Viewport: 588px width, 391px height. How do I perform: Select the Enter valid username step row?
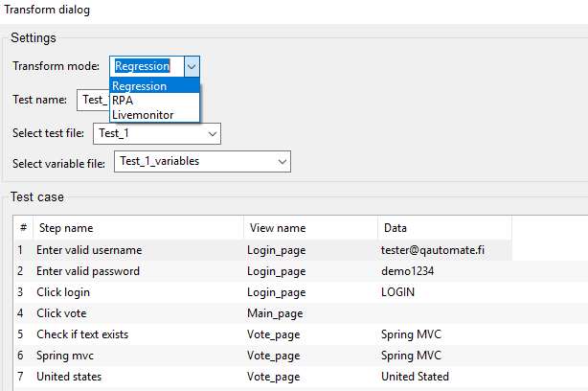click(x=89, y=250)
